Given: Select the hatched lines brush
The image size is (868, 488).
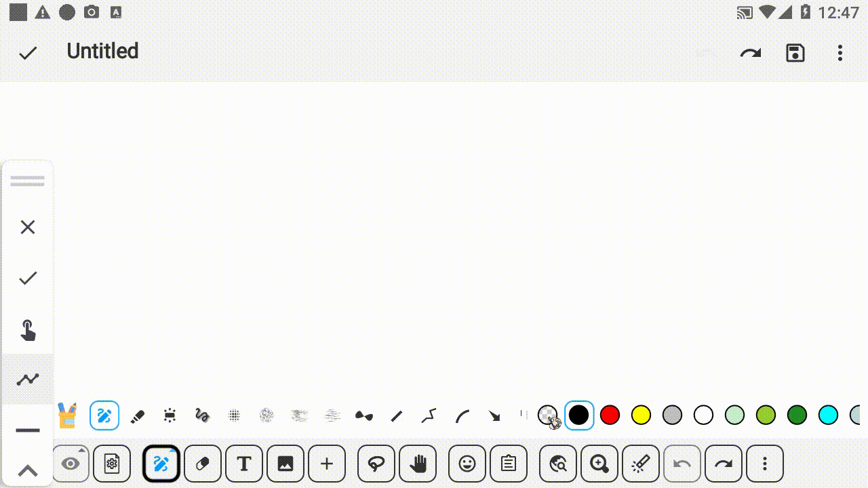Looking at the screenshot, I should (332, 415).
